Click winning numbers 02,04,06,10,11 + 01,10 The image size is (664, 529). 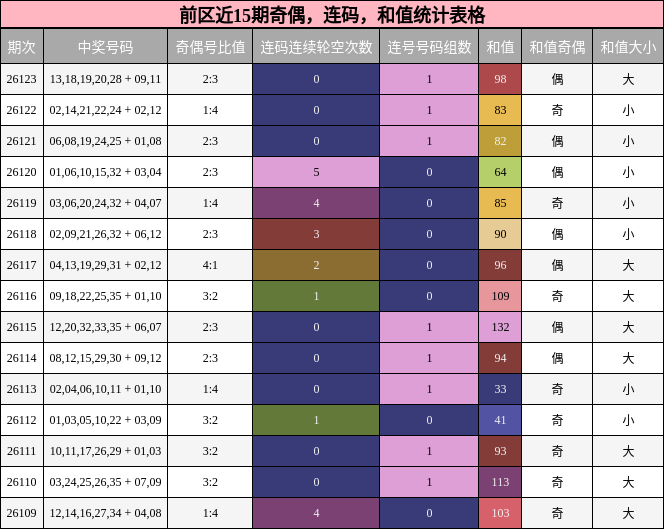click(105, 389)
